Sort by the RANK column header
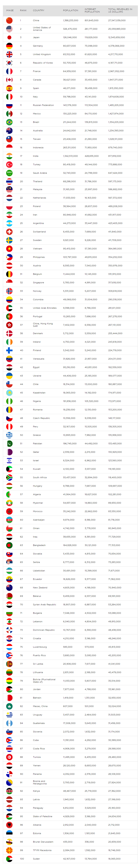Screen dimensions: 138x868 pyautogui.click(x=23, y=10)
